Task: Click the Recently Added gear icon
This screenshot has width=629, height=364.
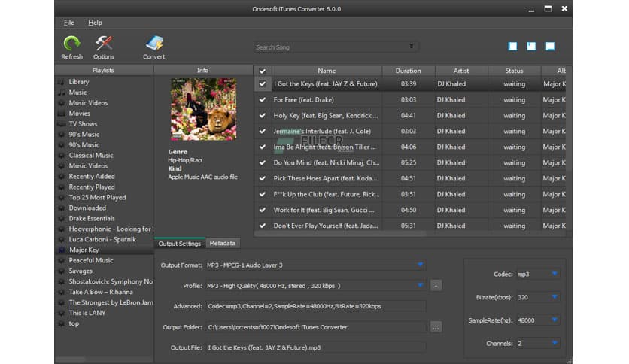Action: point(62,177)
